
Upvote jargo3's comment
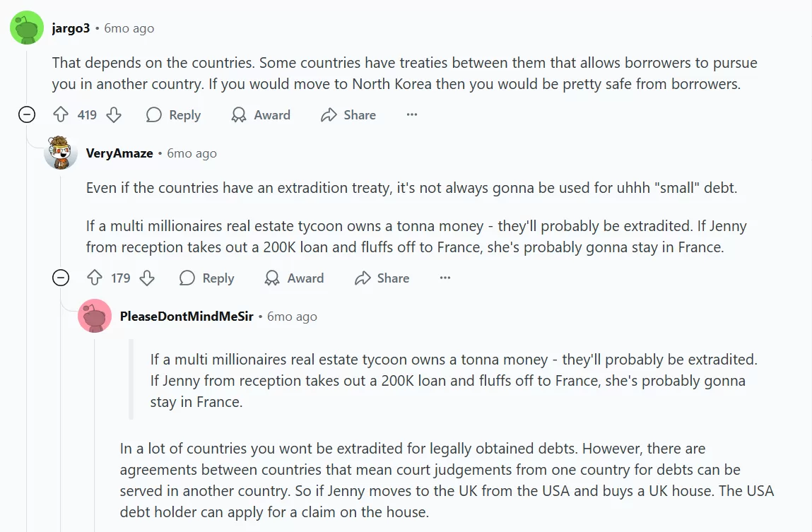coord(61,115)
